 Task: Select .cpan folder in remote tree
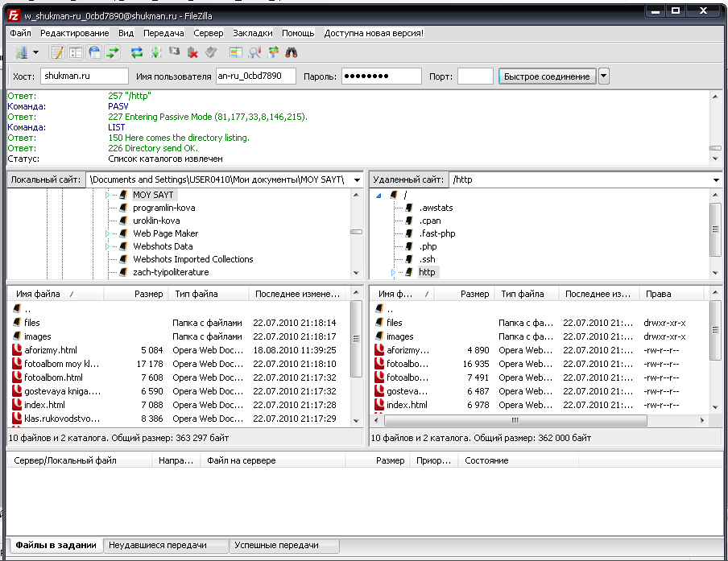tap(430, 221)
